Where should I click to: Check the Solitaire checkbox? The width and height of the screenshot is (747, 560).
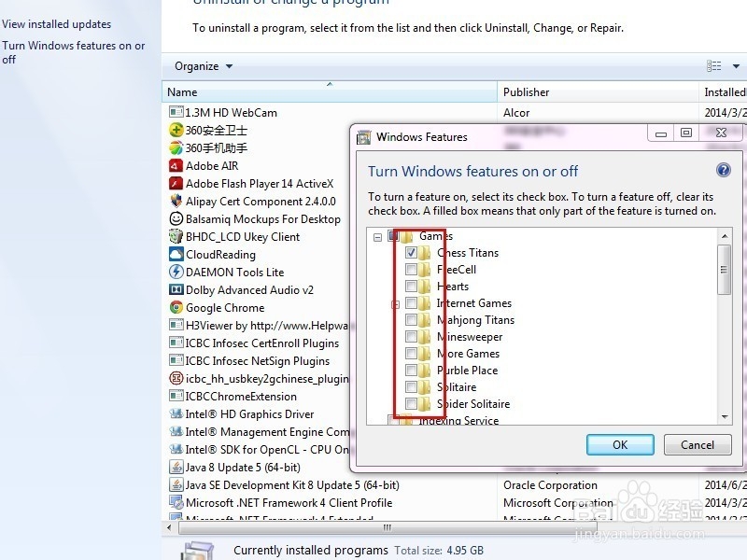pos(411,386)
